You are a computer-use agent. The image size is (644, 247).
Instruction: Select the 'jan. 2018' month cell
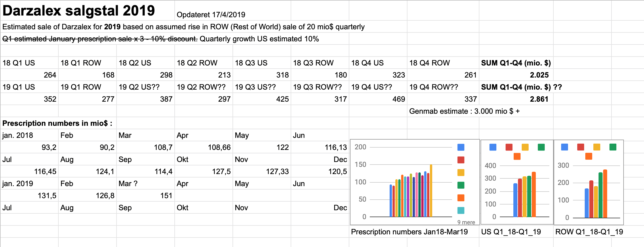pos(30,135)
